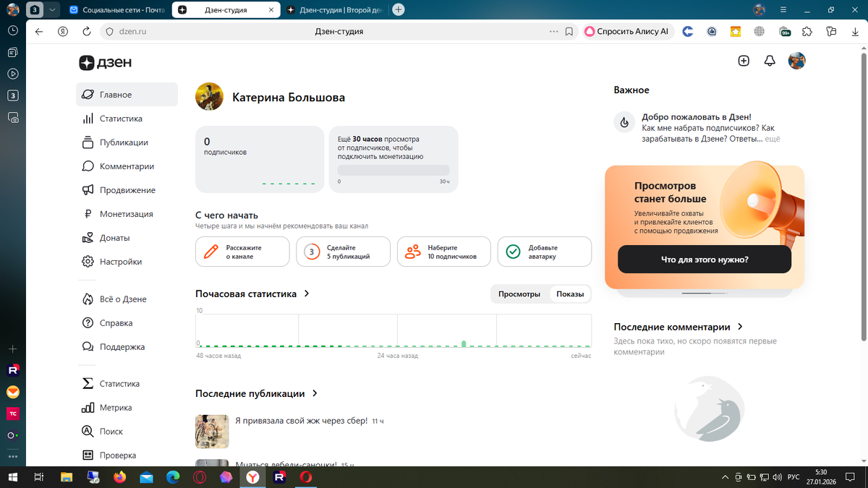Image resolution: width=868 pixels, height=488 pixels.
Task: Bookmark this page
Action: pyautogui.click(x=569, y=32)
